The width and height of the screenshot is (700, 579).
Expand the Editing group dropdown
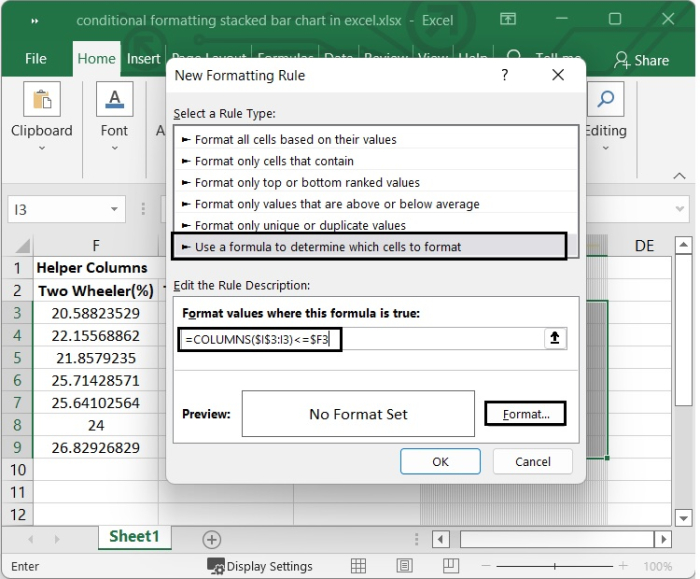[605, 148]
